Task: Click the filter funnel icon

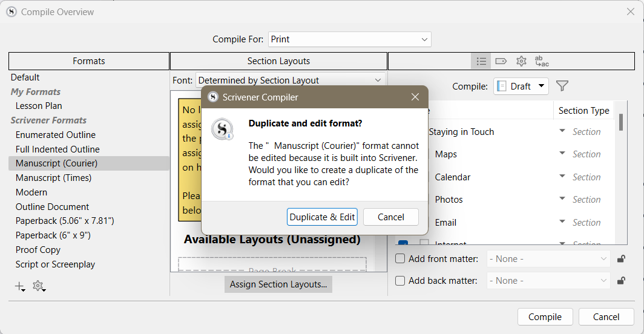Action: coord(562,86)
